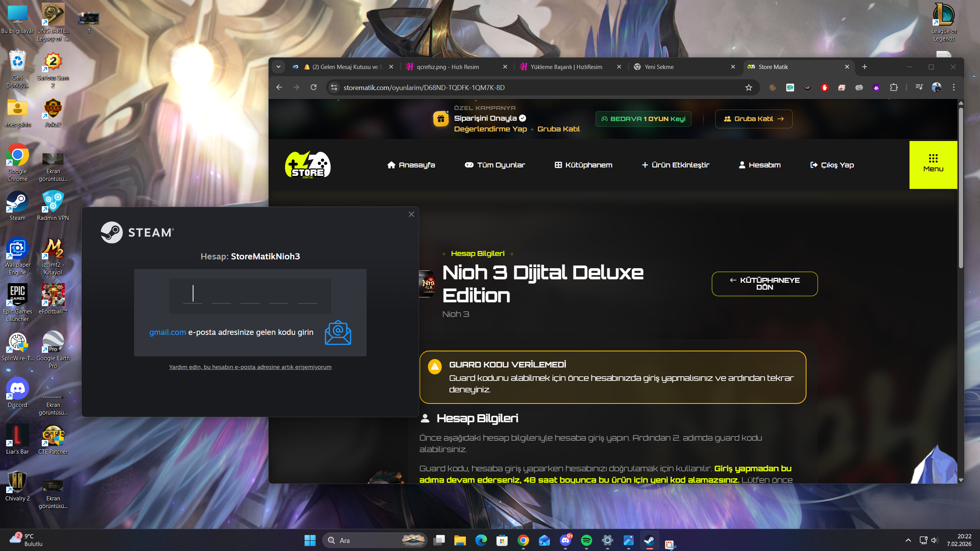The width and height of the screenshot is (980, 551).
Task: Open the taskbar clock and date
Action: (959, 540)
